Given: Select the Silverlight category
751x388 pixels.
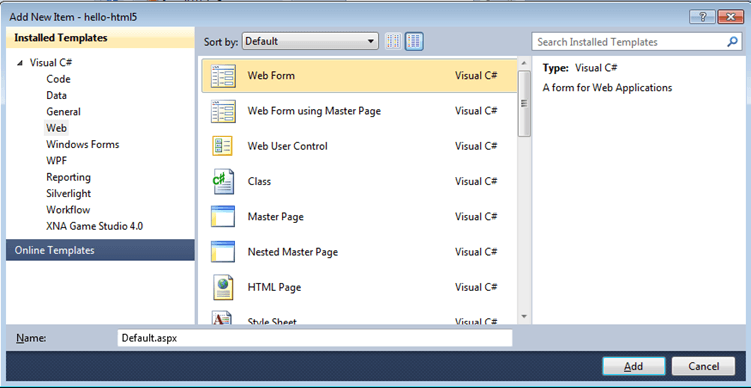Looking at the screenshot, I should (x=68, y=194).
